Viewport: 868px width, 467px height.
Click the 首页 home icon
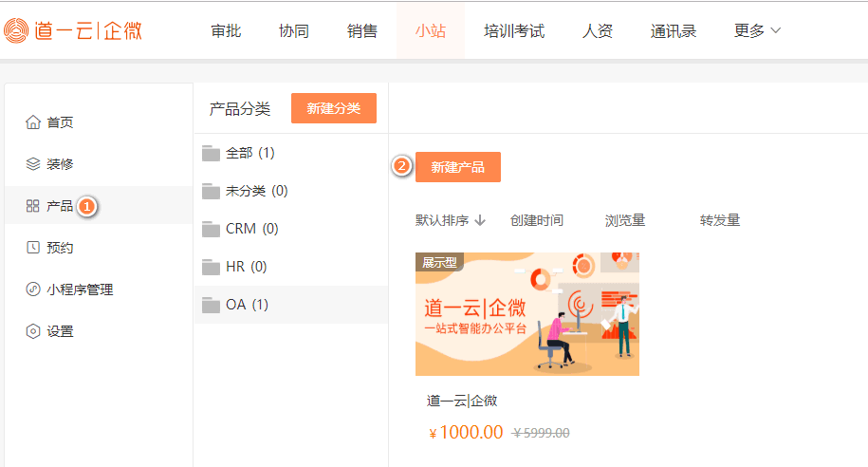33,122
